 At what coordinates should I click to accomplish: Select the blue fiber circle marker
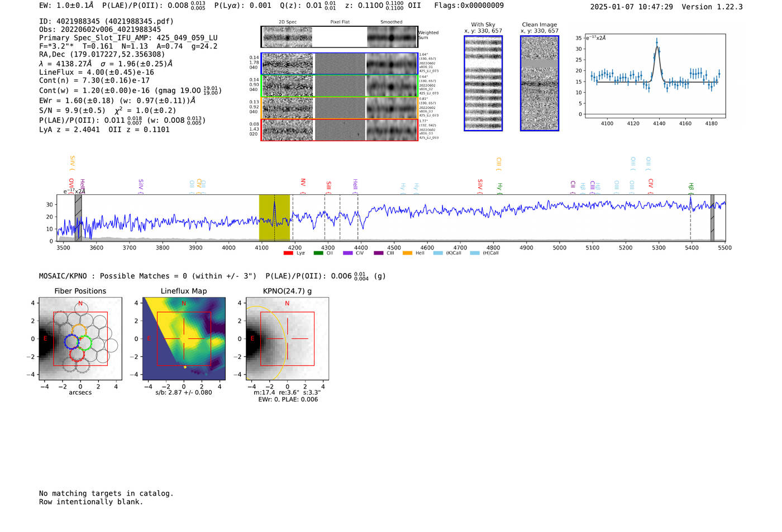point(71,341)
